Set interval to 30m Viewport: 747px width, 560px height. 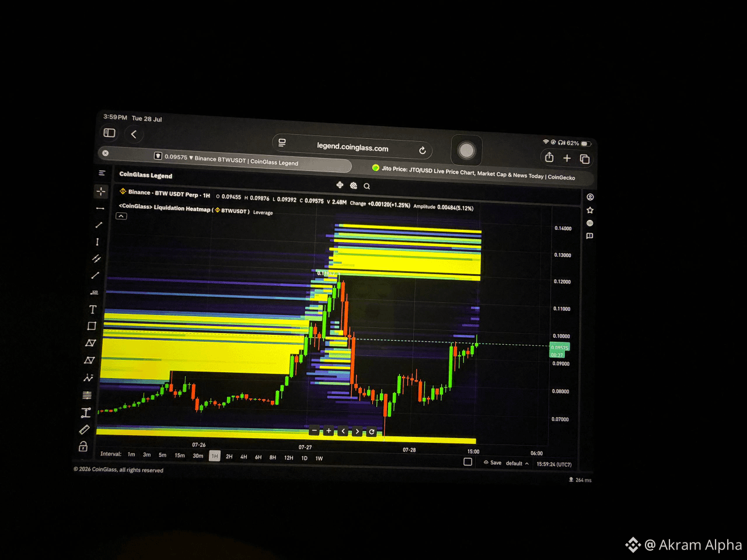198,456
